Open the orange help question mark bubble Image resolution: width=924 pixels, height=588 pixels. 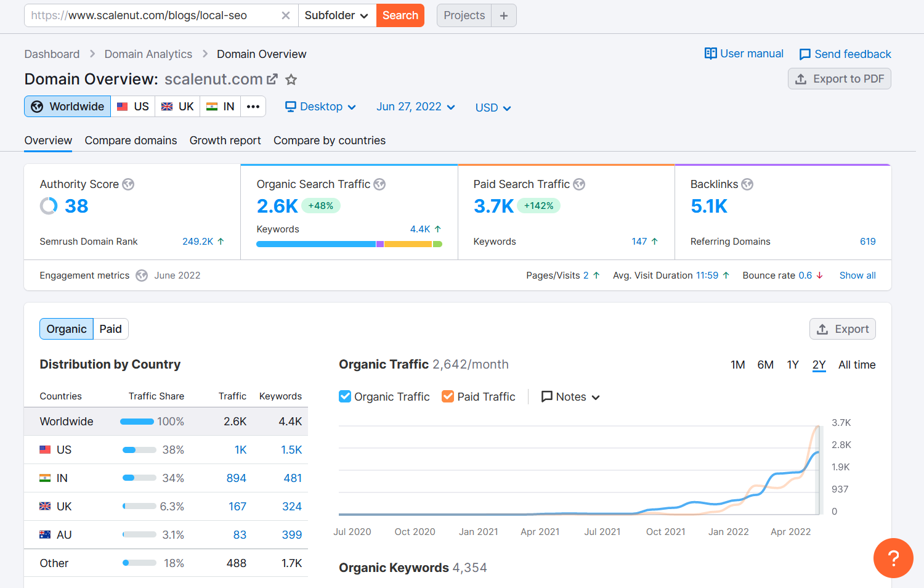[893, 558]
